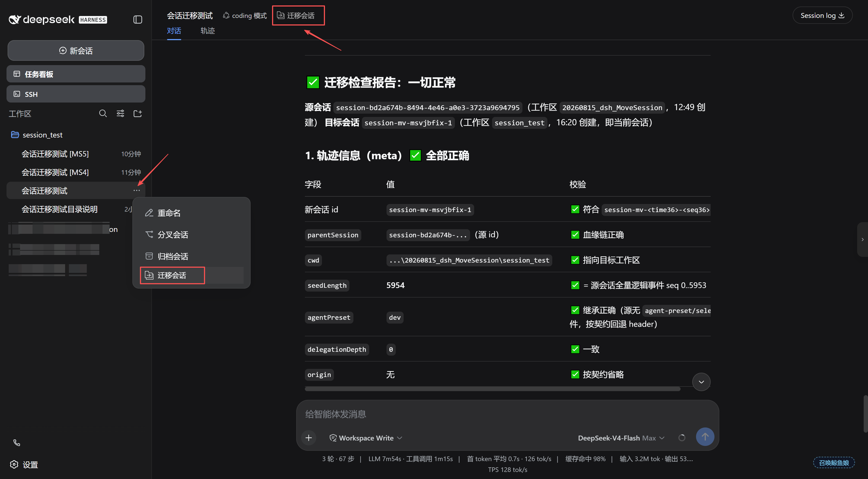Click the 指向目标工作区 validation text
This screenshot has width=868, height=479.
(x=611, y=260)
